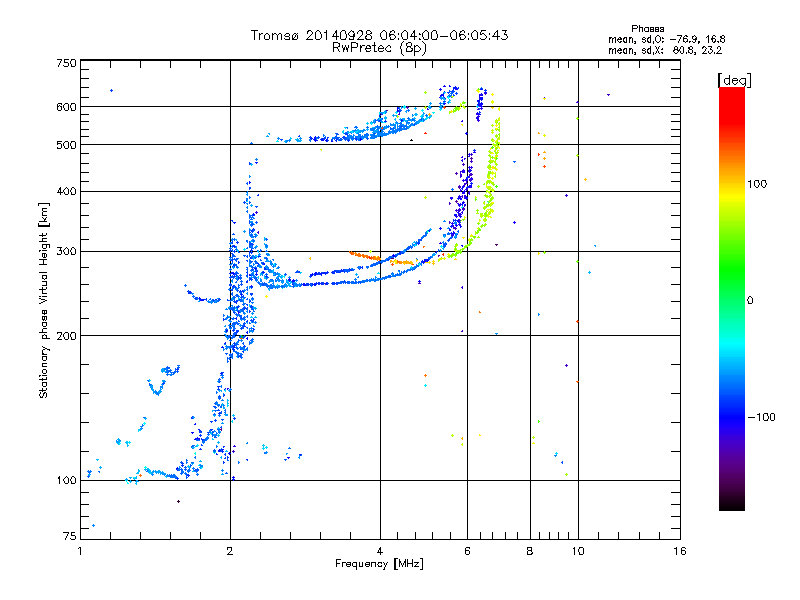Select the 'mean, sd,X: 80.8, 23.2' line
Image resolution: width=800 pixels, height=600 pixels.
[x=665, y=50]
